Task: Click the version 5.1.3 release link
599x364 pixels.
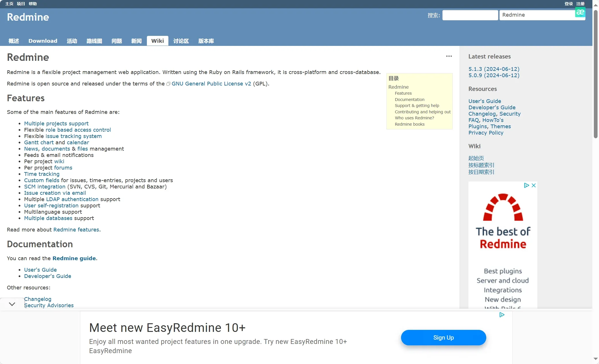Action: pyautogui.click(x=494, y=69)
